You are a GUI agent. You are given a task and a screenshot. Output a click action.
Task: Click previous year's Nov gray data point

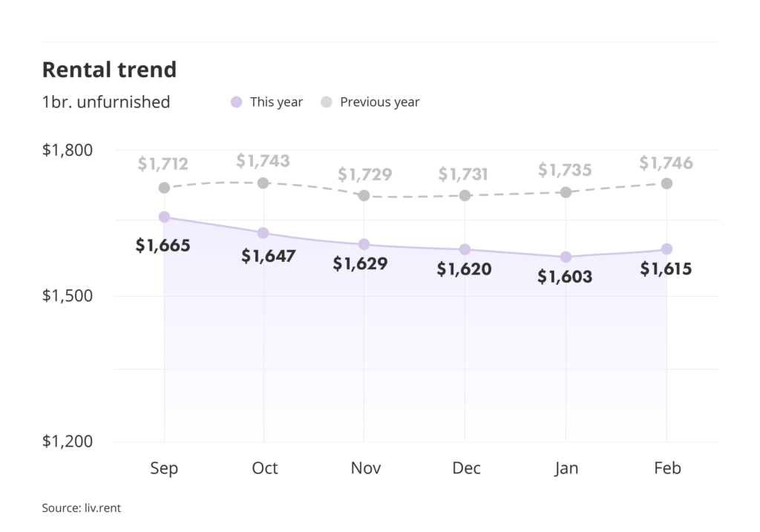364,195
